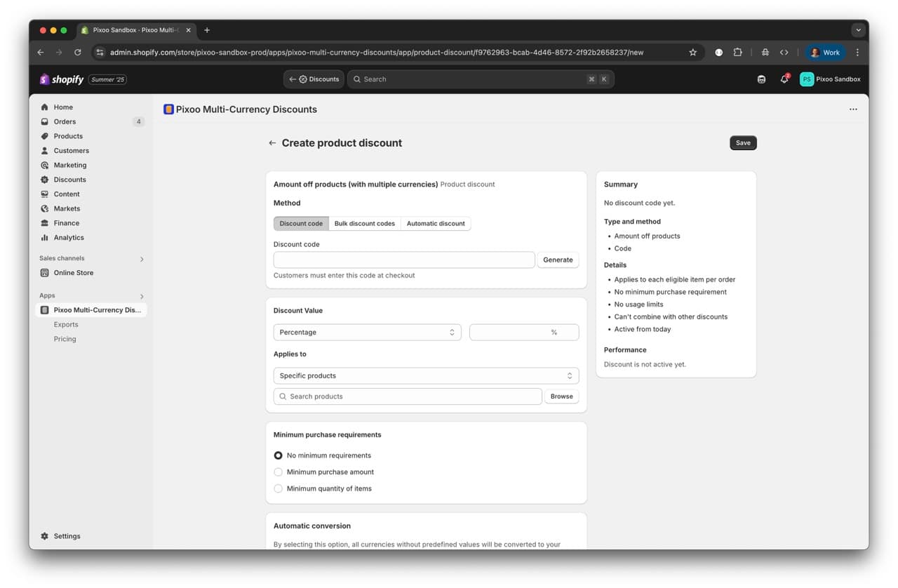This screenshot has height=588, width=898.
Task: Open the Specific products dropdown
Action: (x=426, y=376)
